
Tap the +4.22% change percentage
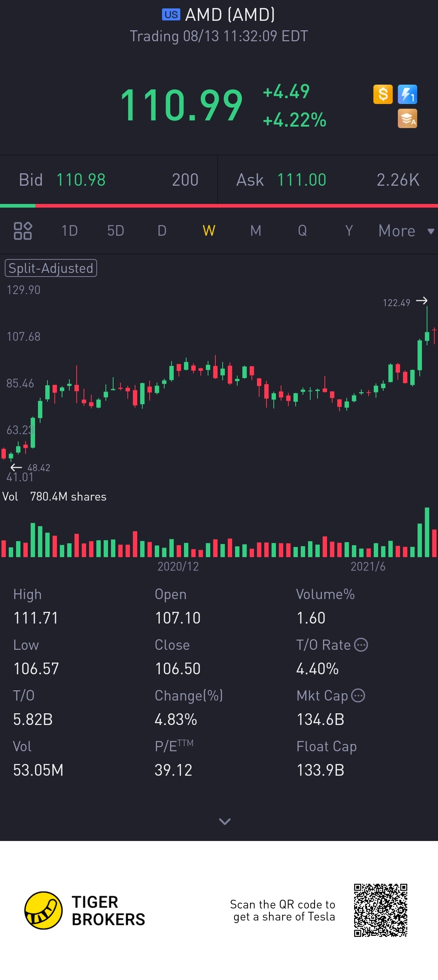click(295, 120)
